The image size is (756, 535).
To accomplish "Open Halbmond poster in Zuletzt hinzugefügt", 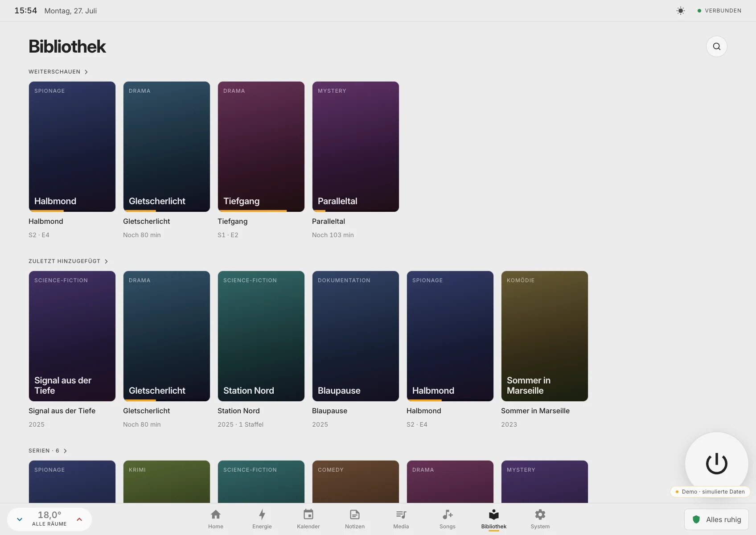I will pyautogui.click(x=450, y=336).
